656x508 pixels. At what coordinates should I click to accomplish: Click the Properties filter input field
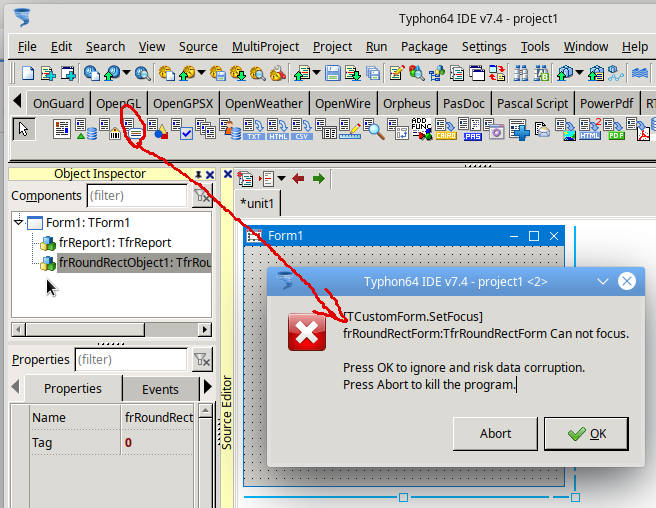click(131, 360)
